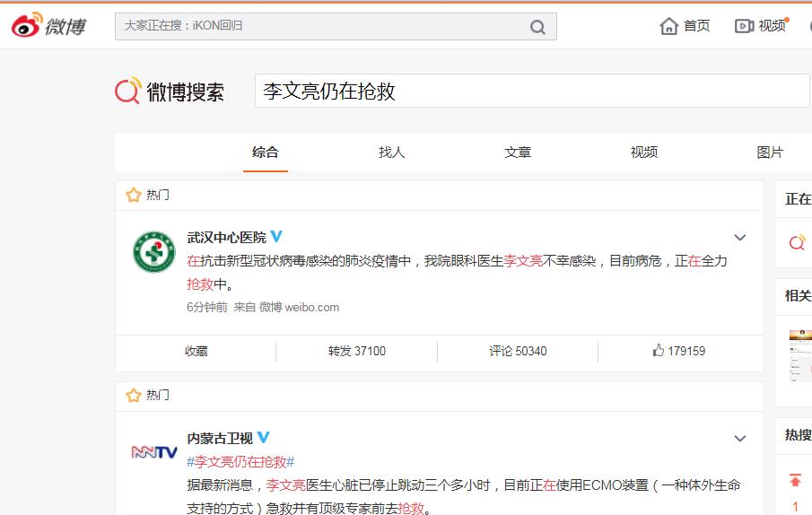Open 内蒙古卫视 NMTV avatar logo
This screenshot has height=515, width=812.
[x=153, y=452]
